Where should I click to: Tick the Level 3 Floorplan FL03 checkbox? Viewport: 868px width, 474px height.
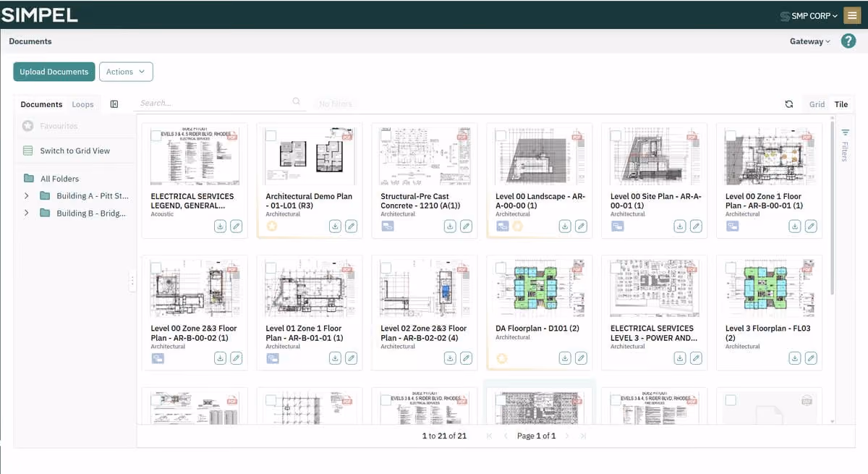731,268
